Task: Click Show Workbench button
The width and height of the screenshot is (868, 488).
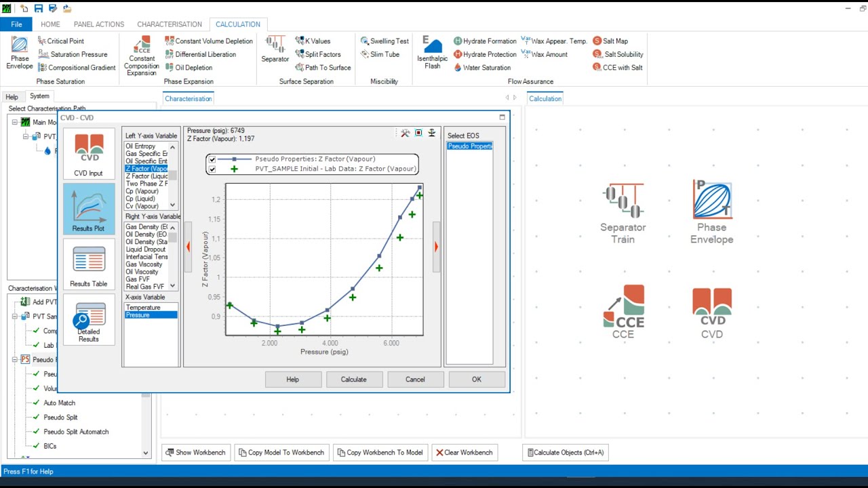Action: click(196, 453)
